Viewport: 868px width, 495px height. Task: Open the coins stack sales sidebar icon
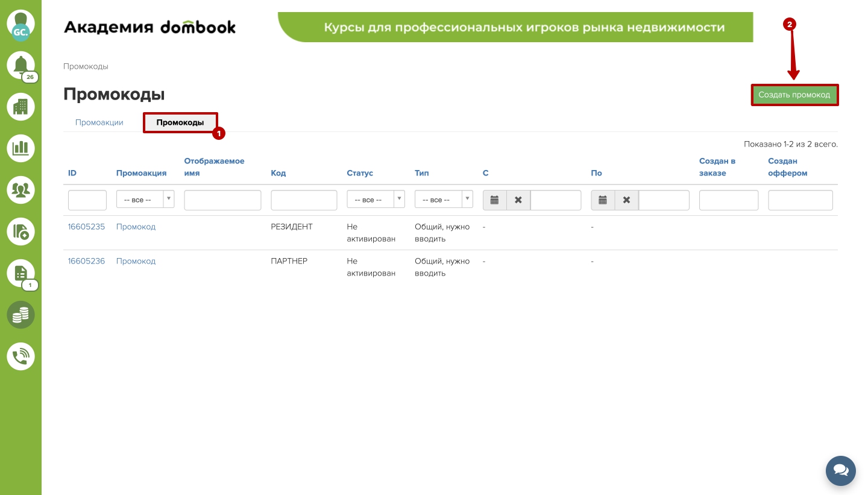[20, 315]
